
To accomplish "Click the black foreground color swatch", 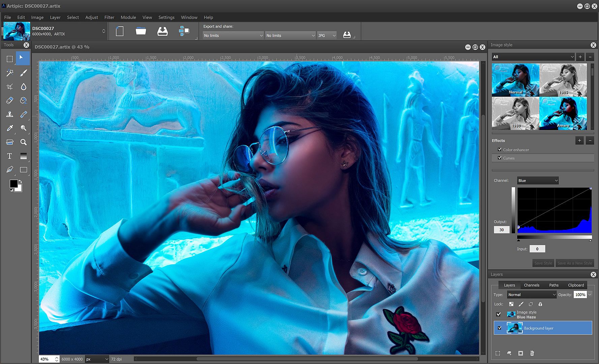I will click(13, 184).
